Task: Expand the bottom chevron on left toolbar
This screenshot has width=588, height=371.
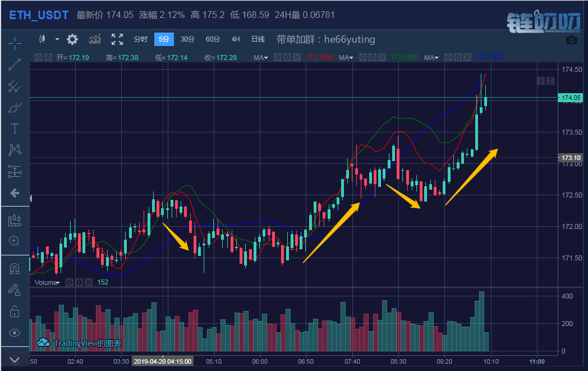Action: point(15,359)
